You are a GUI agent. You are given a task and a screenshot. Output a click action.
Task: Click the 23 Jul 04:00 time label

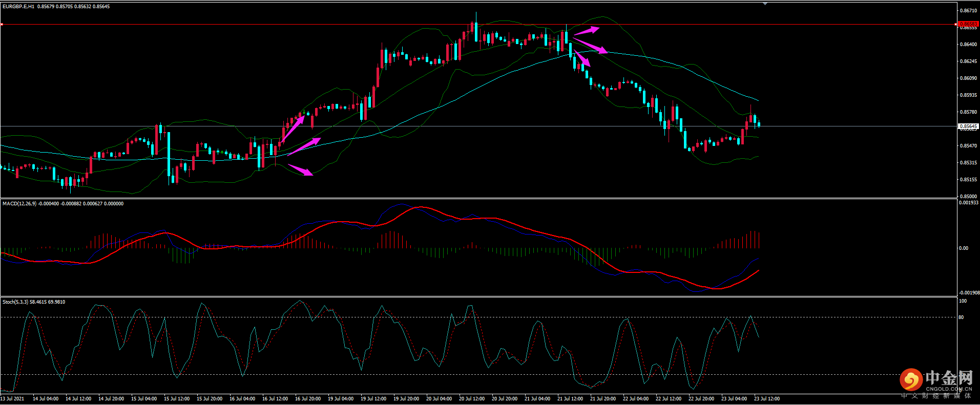[734, 399]
